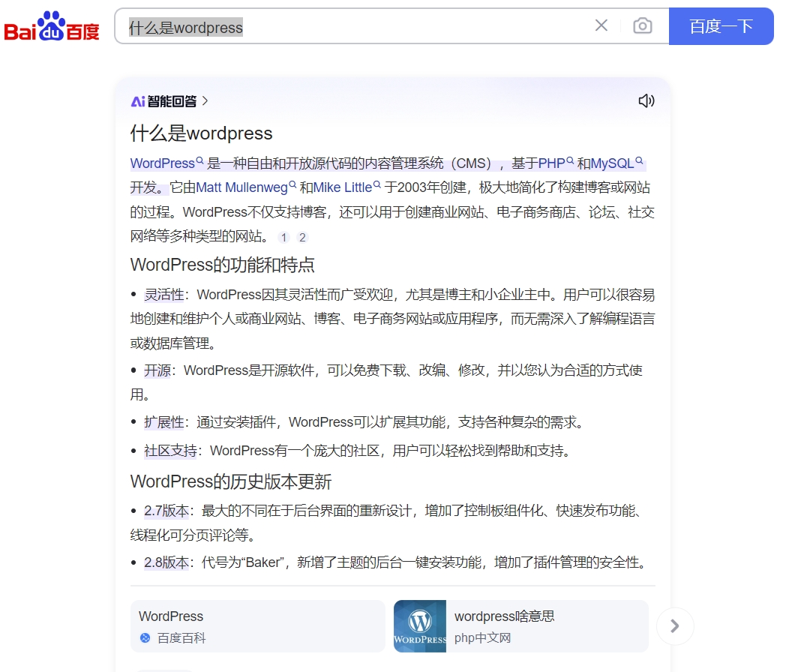Click the Baidu logo
This screenshot has height=672, width=795.
click(52, 26)
